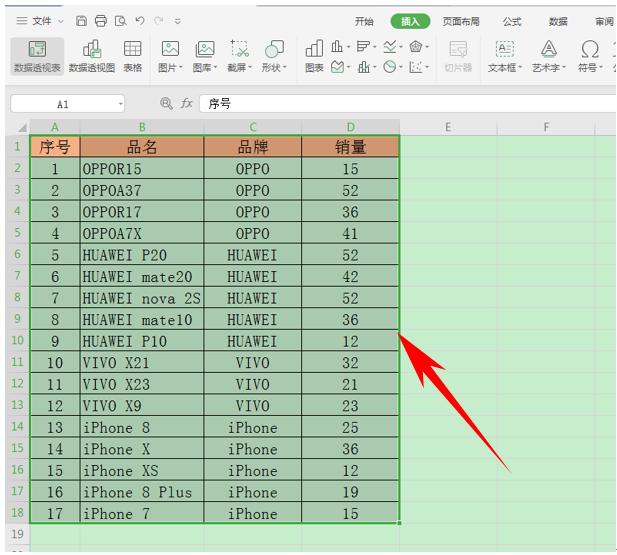Print the document
The height and width of the screenshot is (555, 617).
[101, 21]
